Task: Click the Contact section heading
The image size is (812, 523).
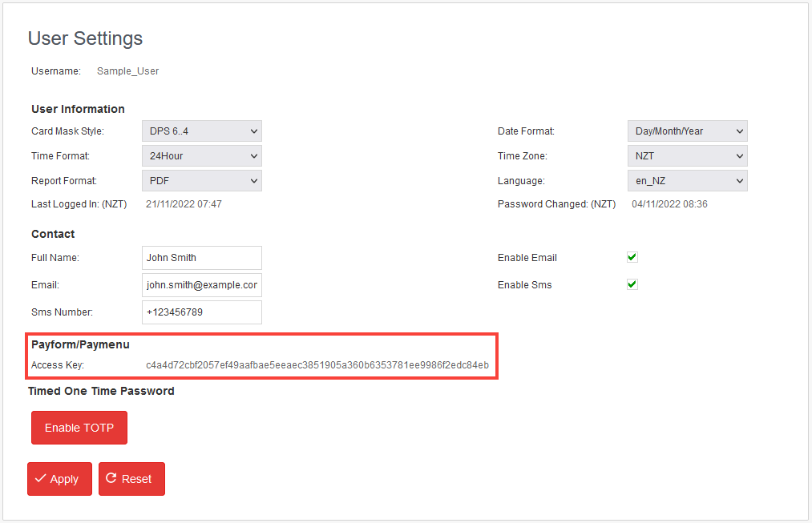Action: point(53,234)
